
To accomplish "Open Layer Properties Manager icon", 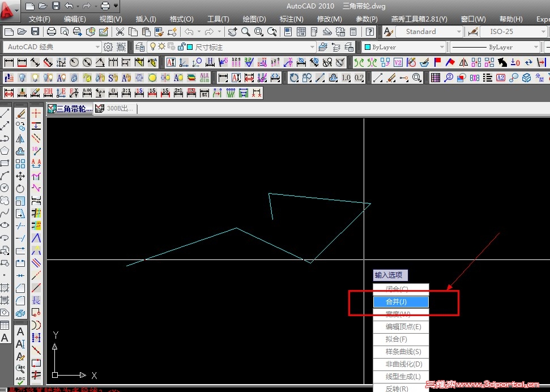I will point(140,46).
